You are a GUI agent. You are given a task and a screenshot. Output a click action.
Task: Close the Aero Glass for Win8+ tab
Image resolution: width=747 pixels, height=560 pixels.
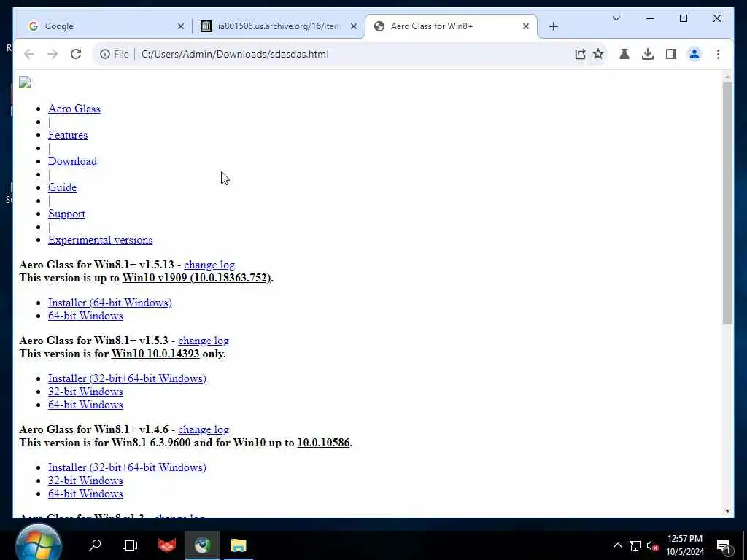(526, 27)
